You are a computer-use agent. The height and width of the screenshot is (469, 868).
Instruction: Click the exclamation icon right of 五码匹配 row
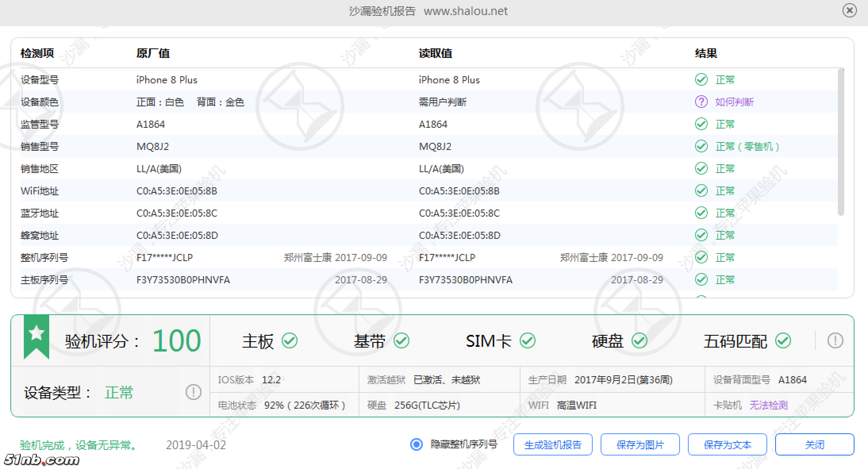[x=835, y=340]
